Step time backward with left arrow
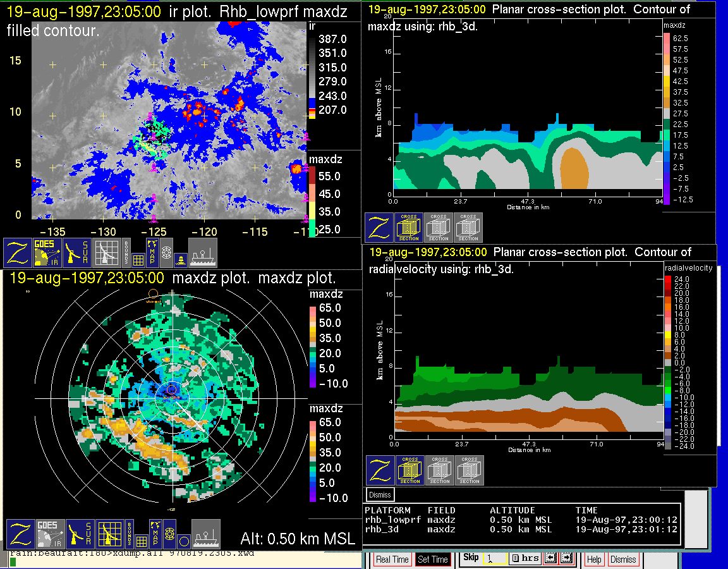 tap(550, 558)
